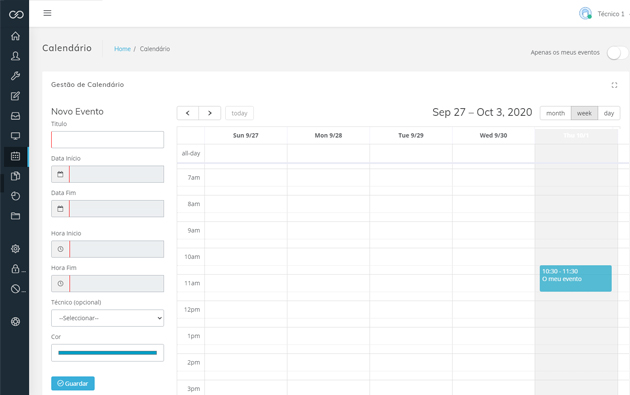Screen dimensions: 630x395
Task: Switch to month view
Action: point(556,113)
